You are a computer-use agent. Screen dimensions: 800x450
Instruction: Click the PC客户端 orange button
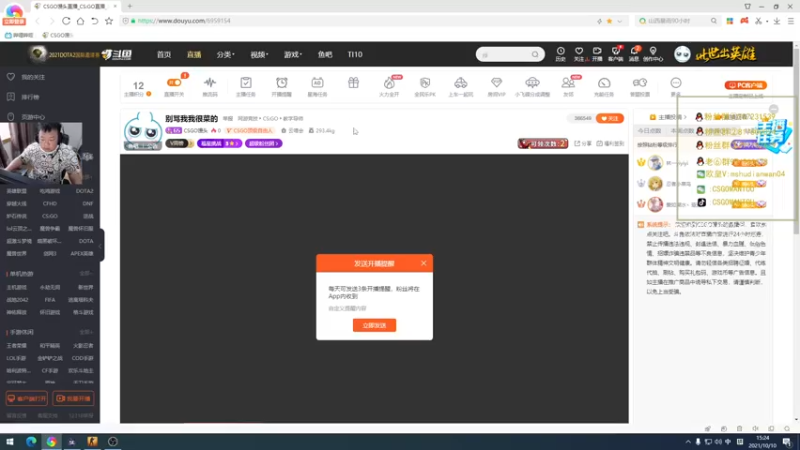[745, 85]
